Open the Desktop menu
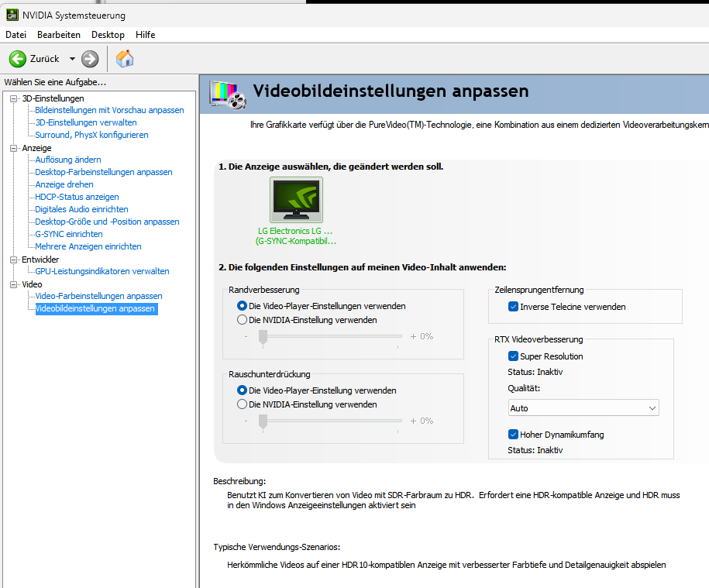The image size is (709, 588). [x=108, y=35]
